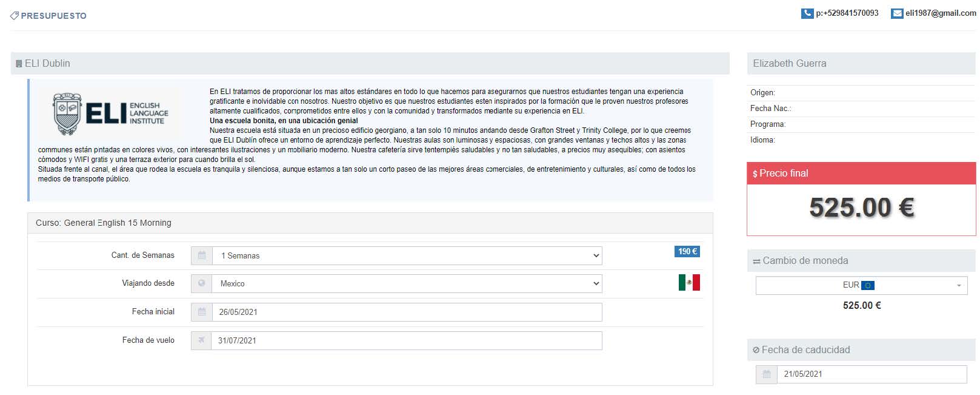This screenshot has height=395, width=980.
Task: Click the Fecha inicial date field
Action: point(407,312)
